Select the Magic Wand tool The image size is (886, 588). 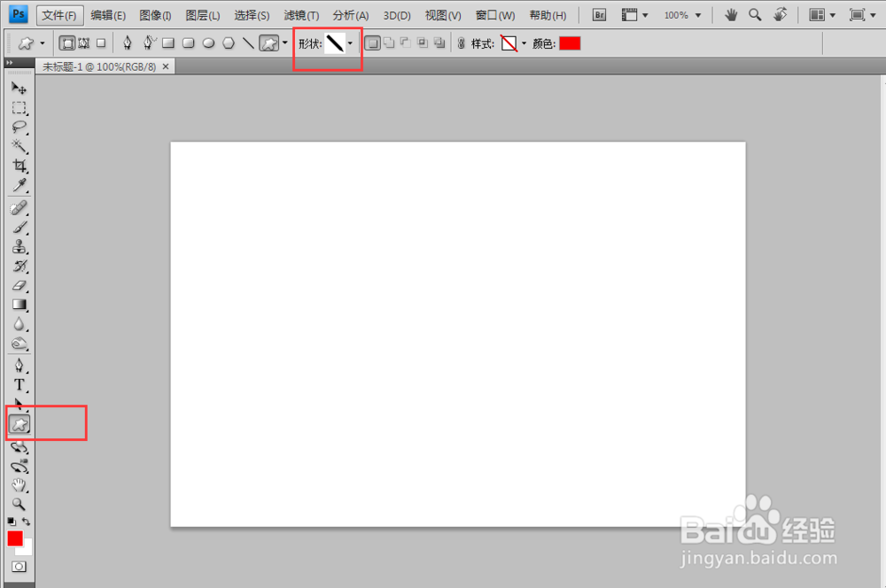(19, 146)
